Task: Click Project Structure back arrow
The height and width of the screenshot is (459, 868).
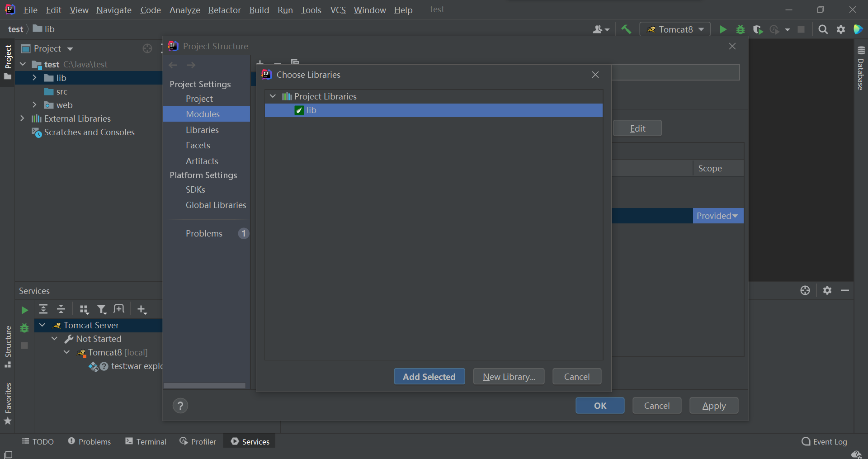Action: click(173, 65)
